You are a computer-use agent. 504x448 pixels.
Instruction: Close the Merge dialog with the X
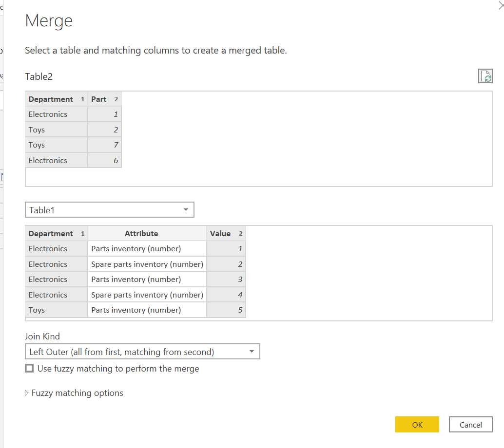501,5
